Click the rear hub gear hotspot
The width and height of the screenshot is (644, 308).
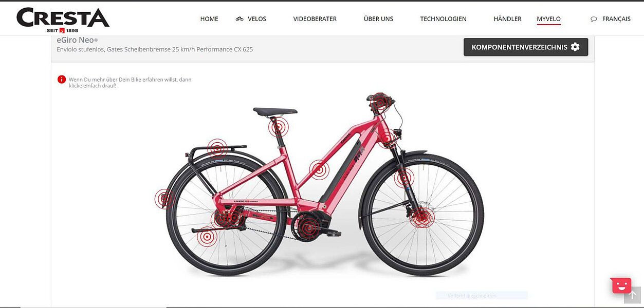pyautogui.click(x=222, y=219)
